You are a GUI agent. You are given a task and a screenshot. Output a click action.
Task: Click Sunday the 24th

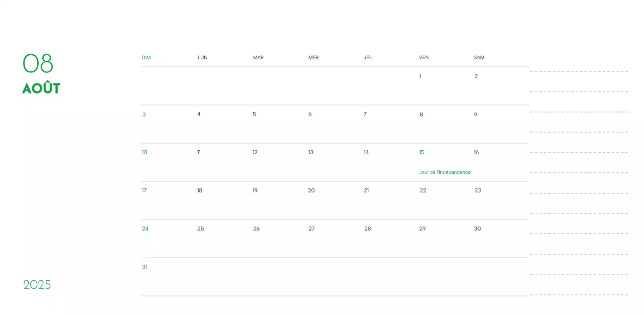click(x=145, y=229)
